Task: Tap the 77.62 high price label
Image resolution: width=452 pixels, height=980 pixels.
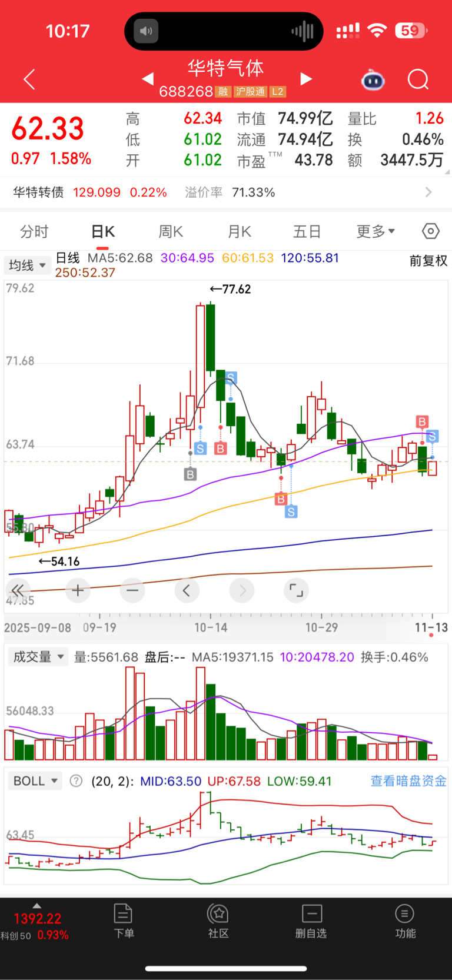Action: [x=231, y=289]
